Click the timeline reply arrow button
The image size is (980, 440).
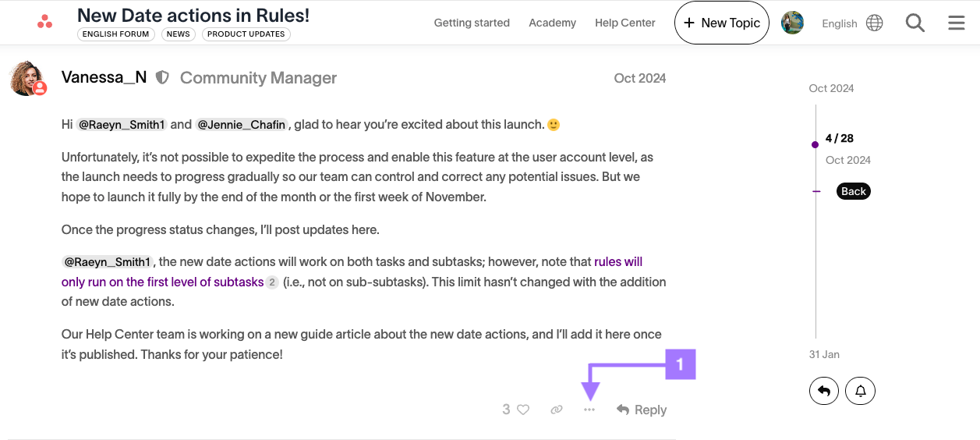[x=824, y=391]
